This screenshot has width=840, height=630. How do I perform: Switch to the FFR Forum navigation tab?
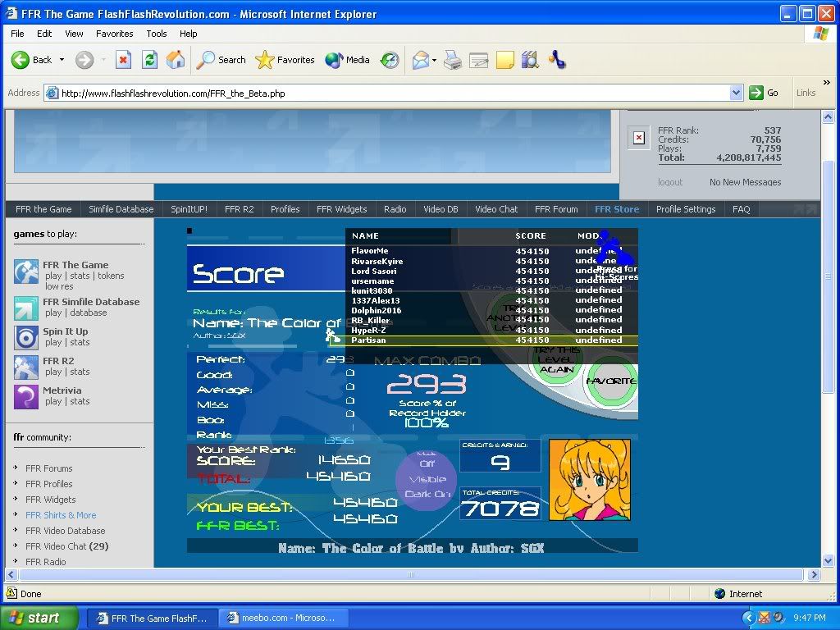[x=556, y=209]
